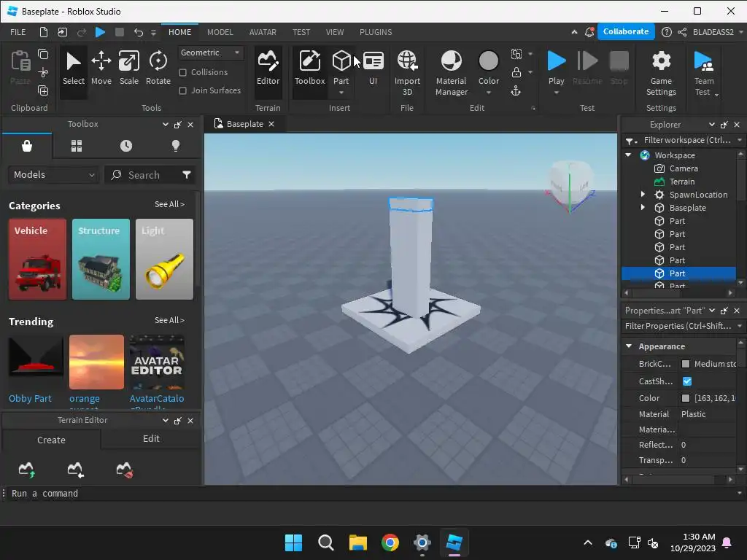Open the Material Manager
The image size is (747, 560).
pyautogui.click(x=451, y=72)
